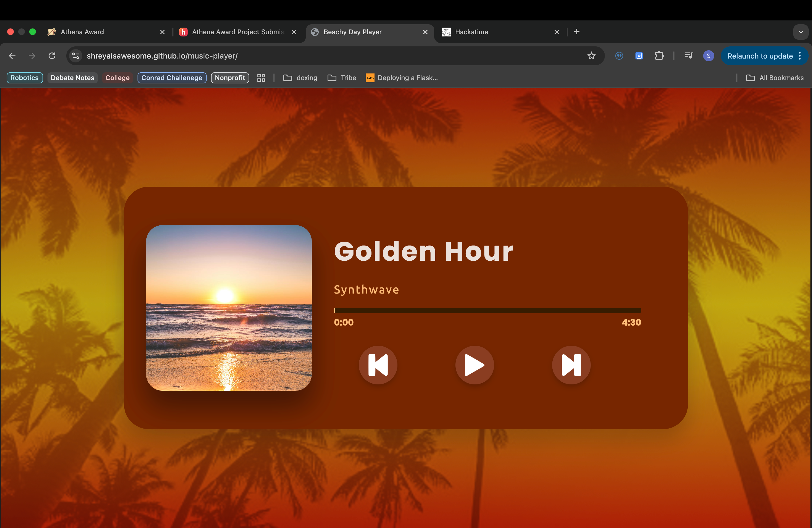Close the Athena Award Project Submission tab

tap(294, 32)
